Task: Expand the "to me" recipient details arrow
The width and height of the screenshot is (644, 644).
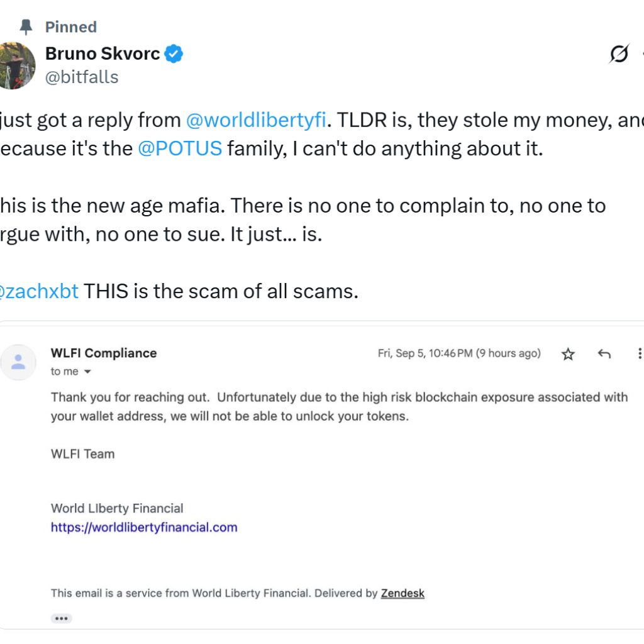Action: pyautogui.click(x=87, y=372)
